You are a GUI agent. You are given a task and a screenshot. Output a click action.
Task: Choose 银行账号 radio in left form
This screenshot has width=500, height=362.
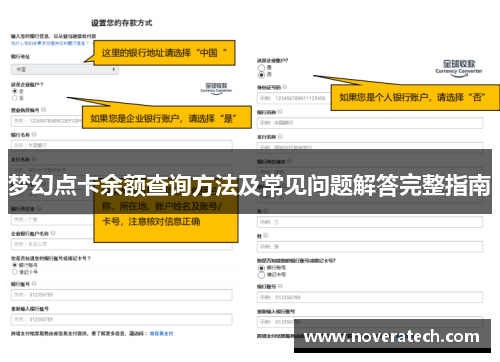[14, 265]
